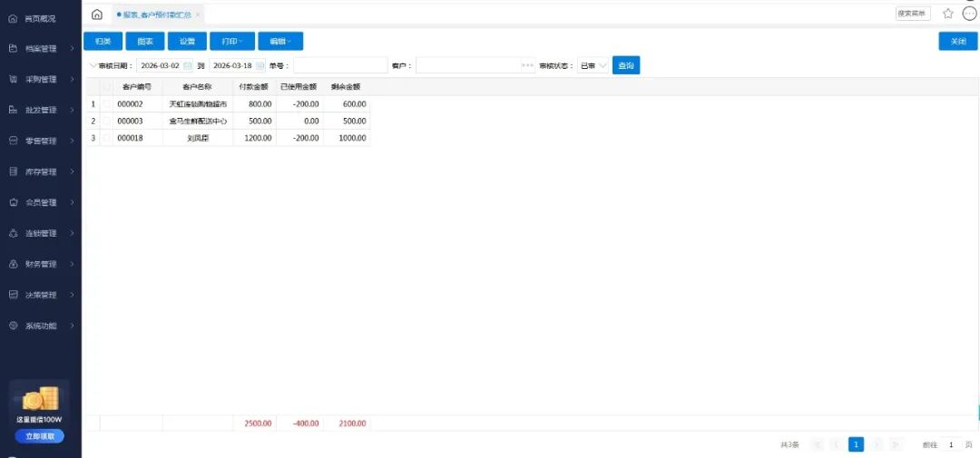This screenshot has height=458, width=980.
Task: Open the 打印 dropdown button
Action: tap(231, 42)
